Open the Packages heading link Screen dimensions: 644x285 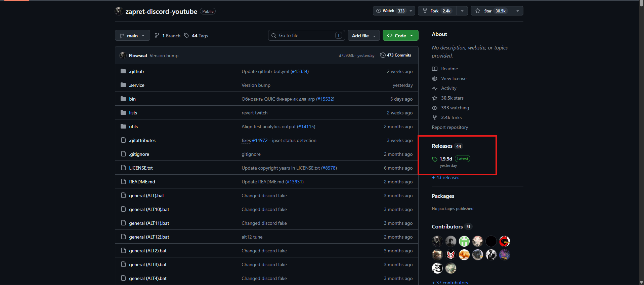[443, 196]
